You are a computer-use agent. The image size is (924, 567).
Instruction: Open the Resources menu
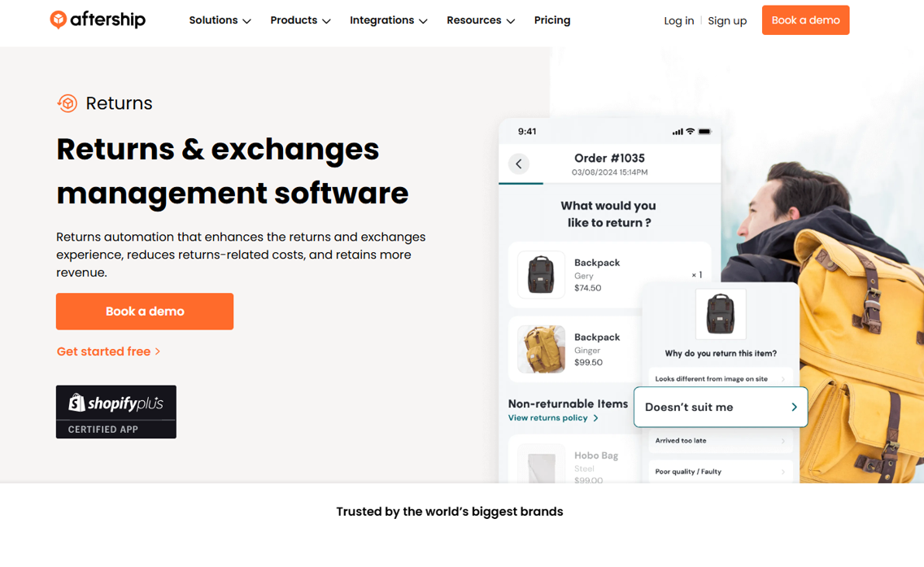481,20
